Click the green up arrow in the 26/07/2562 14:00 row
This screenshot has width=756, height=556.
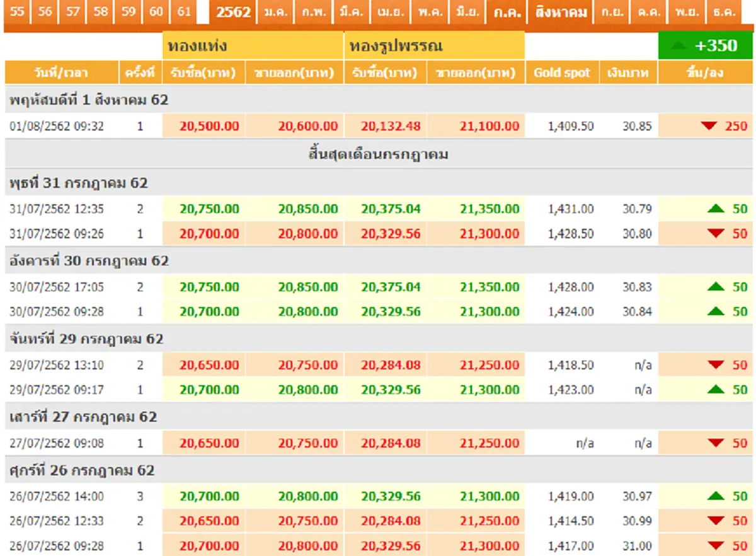[716, 496]
